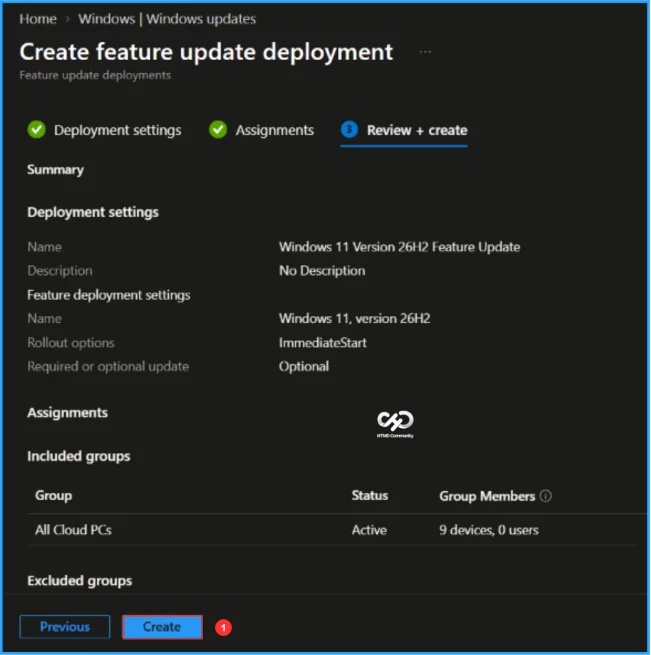This screenshot has height=655, width=651.
Task: Click the 9 devices, 0 users value
Action: click(x=489, y=530)
